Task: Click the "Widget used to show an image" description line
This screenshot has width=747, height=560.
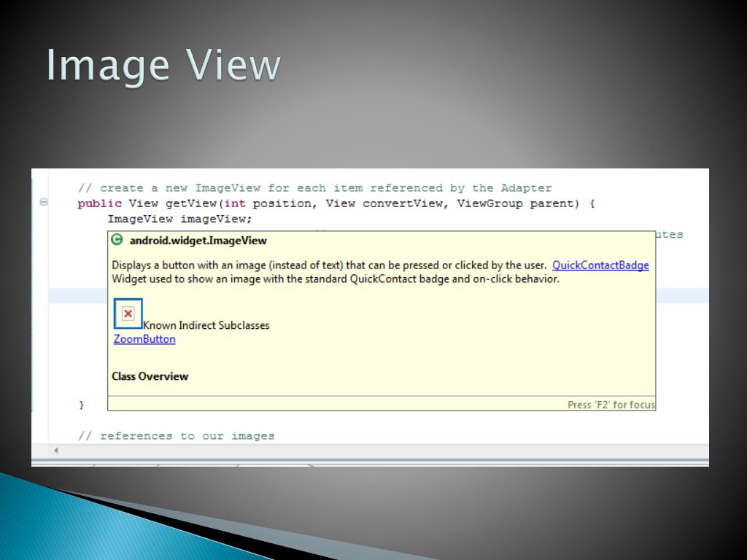Action: [336, 279]
